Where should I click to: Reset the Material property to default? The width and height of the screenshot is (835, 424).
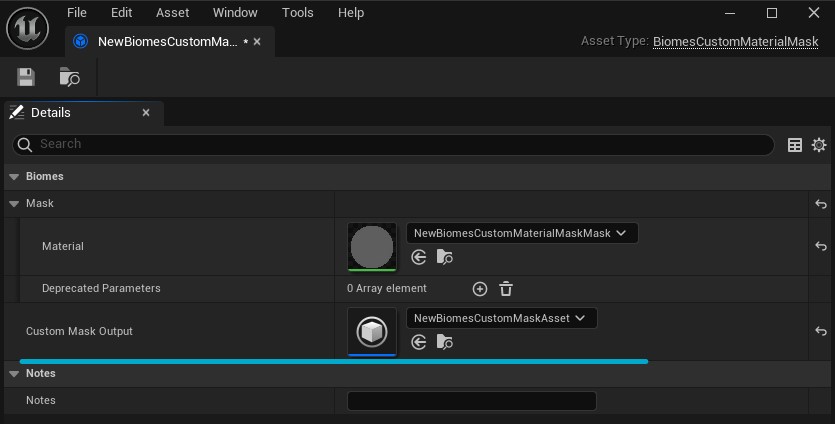pos(821,246)
